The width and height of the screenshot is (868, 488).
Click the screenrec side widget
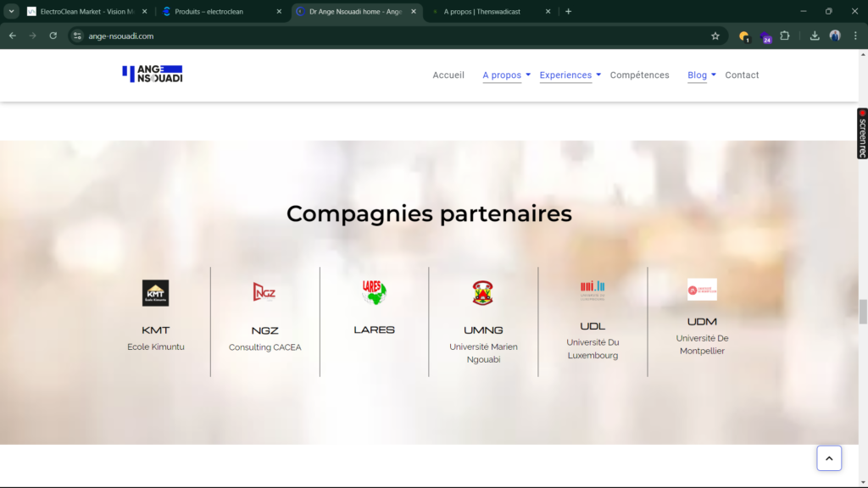[x=862, y=133]
